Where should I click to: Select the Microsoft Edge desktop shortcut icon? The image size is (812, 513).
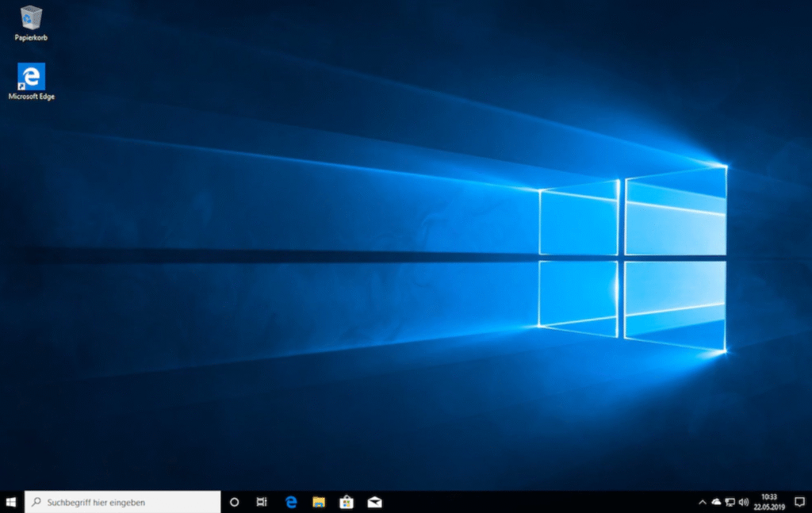click(x=31, y=77)
